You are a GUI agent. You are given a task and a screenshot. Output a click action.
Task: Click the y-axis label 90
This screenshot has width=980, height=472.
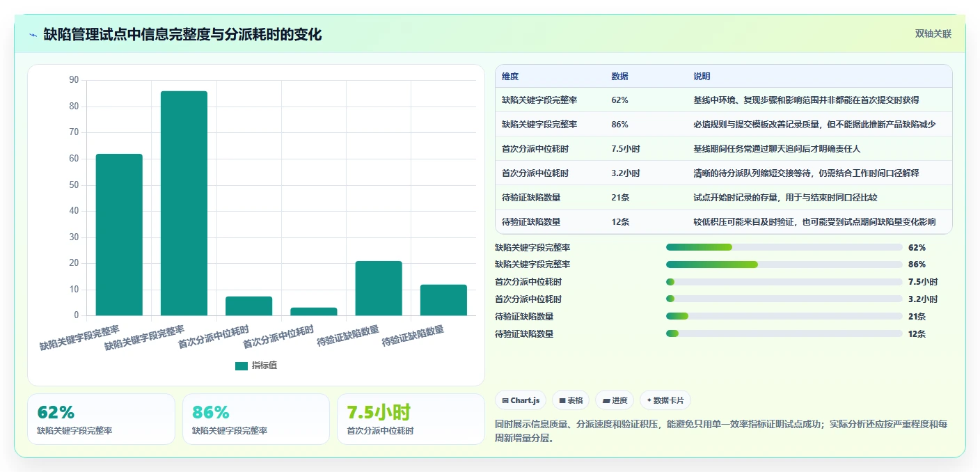(x=74, y=80)
